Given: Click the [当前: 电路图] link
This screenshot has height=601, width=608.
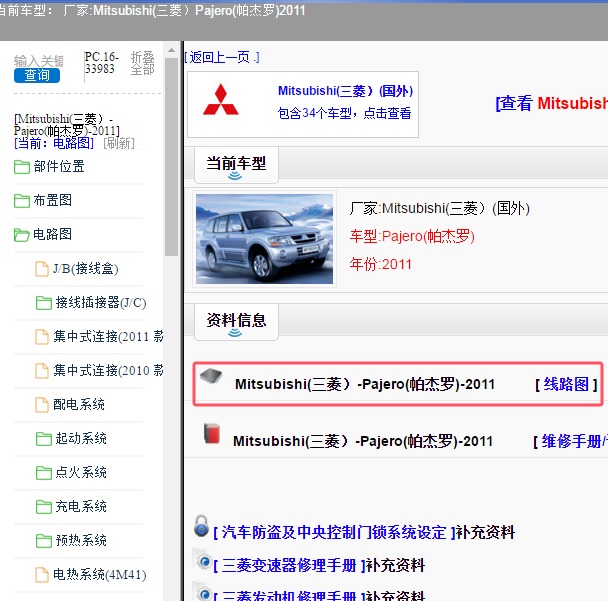Looking at the screenshot, I should pyautogui.click(x=54, y=143).
